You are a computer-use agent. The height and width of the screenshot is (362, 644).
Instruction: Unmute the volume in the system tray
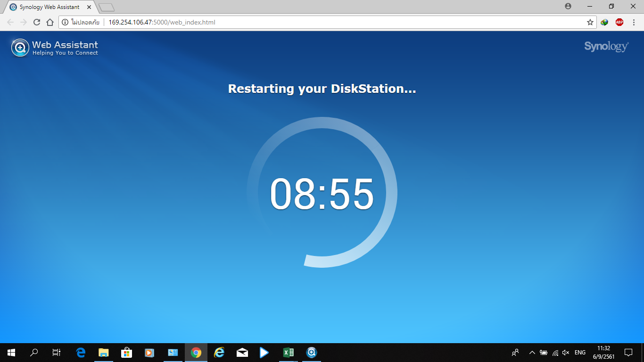point(566,353)
